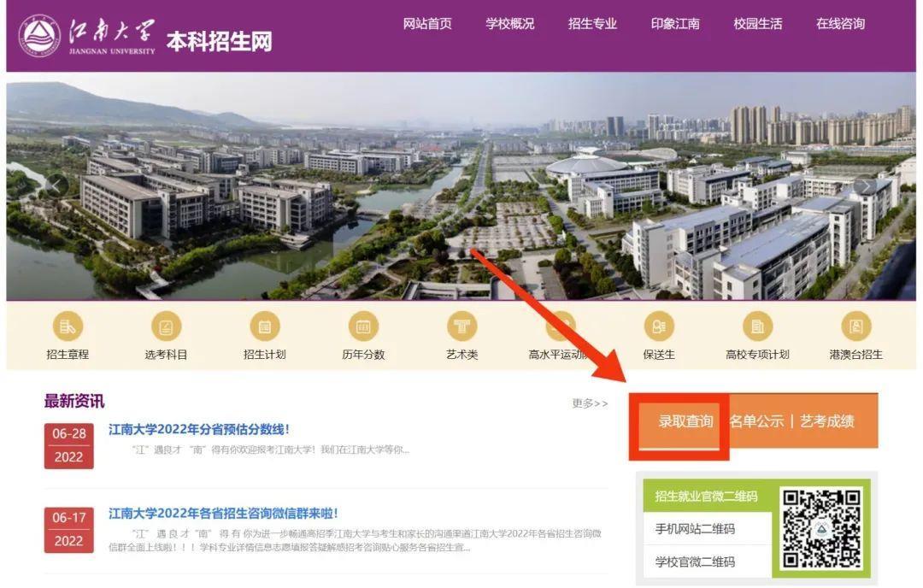Open the 历年分数 icon

(363, 326)
